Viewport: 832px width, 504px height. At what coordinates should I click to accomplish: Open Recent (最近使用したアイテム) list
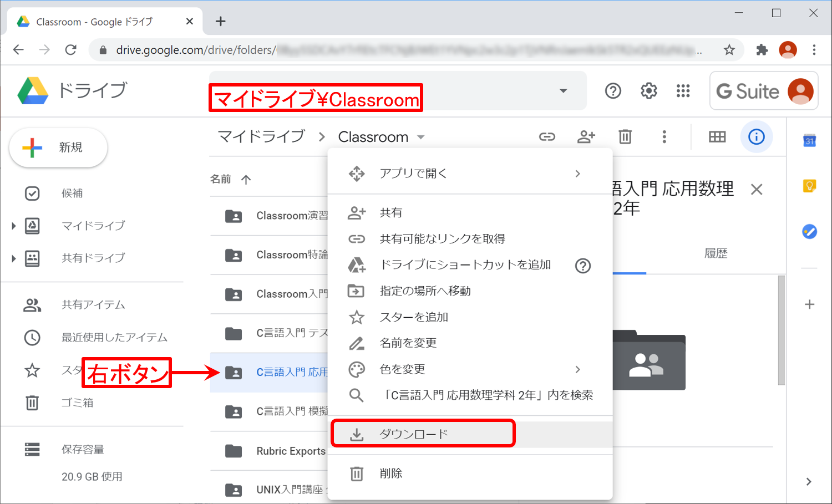pos(114,337)
